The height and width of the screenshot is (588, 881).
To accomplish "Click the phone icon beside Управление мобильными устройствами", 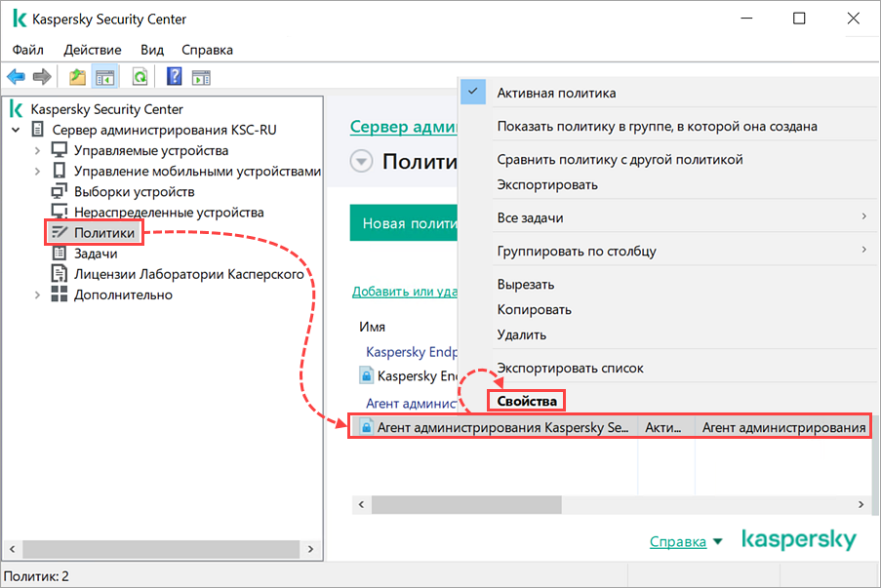I will [59, 171].
